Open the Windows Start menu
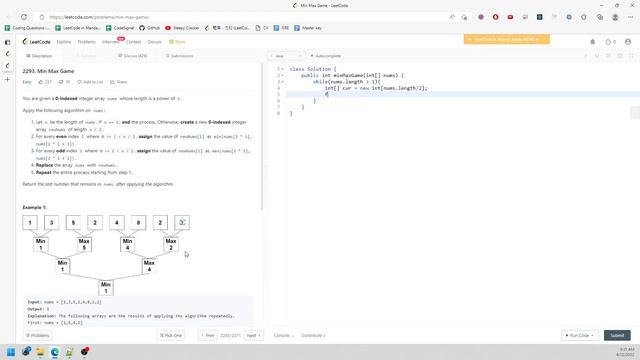Image resolution: width=640 pixels, height=360 pixels. pyautogui.click(x=11, y=352)
